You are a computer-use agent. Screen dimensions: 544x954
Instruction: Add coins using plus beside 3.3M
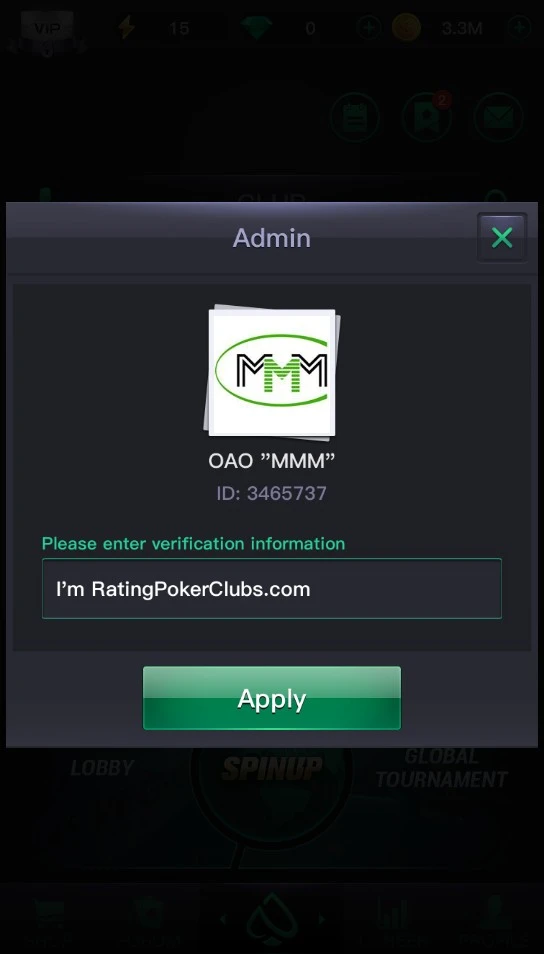[518, 28]
